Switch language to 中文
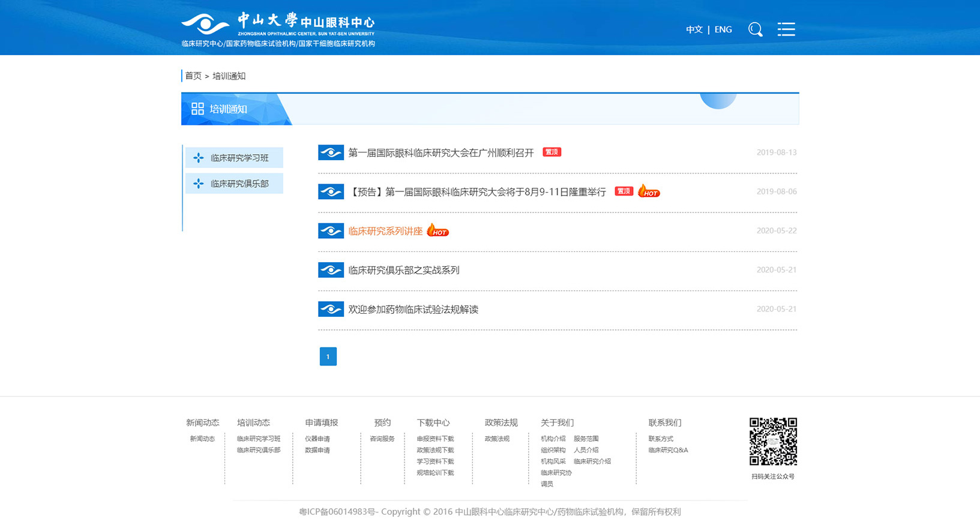Viewport: 980px width, 528px height. (694, 29)
